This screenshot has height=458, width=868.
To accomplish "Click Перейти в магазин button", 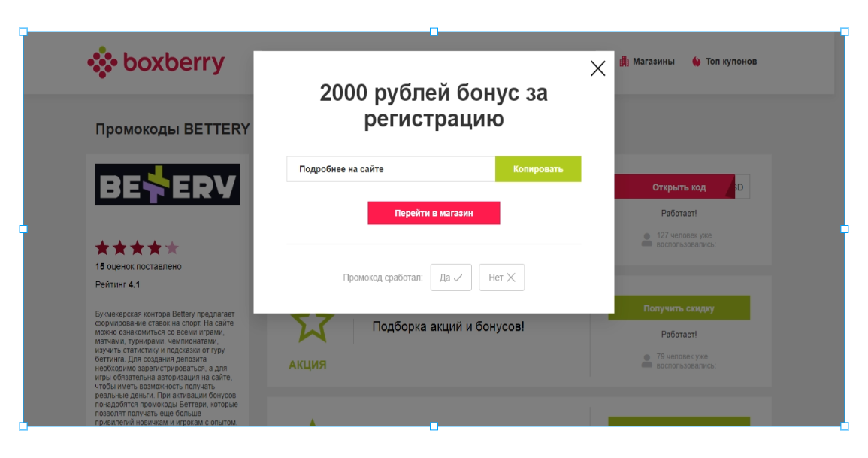I will click(x=434, y=213).
